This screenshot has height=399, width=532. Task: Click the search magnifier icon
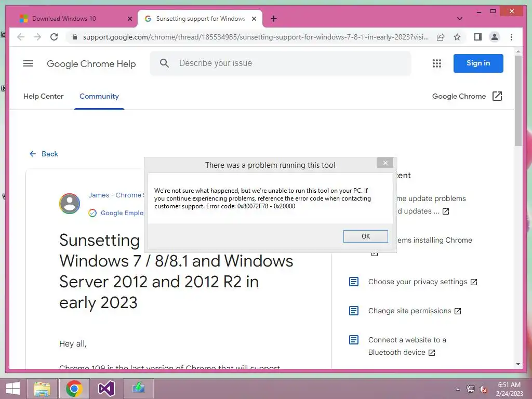pyautogui.click(x=164, y=63)
